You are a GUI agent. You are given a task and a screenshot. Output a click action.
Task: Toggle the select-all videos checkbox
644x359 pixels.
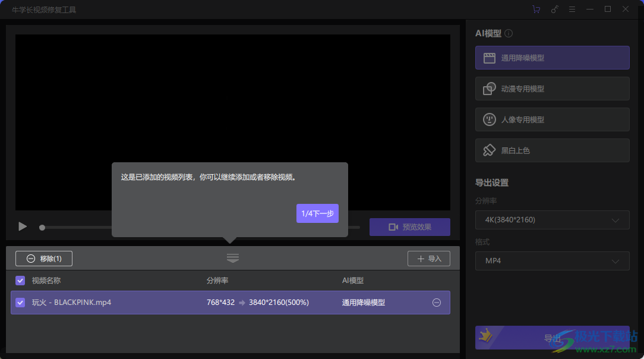(x=20, y=280)
